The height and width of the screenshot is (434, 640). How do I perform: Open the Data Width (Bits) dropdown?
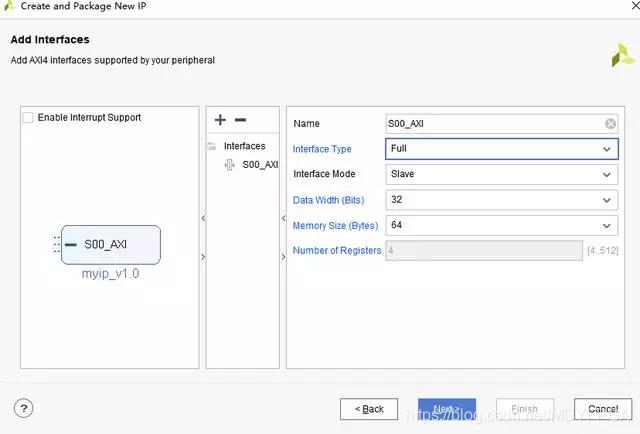[502, 200]
